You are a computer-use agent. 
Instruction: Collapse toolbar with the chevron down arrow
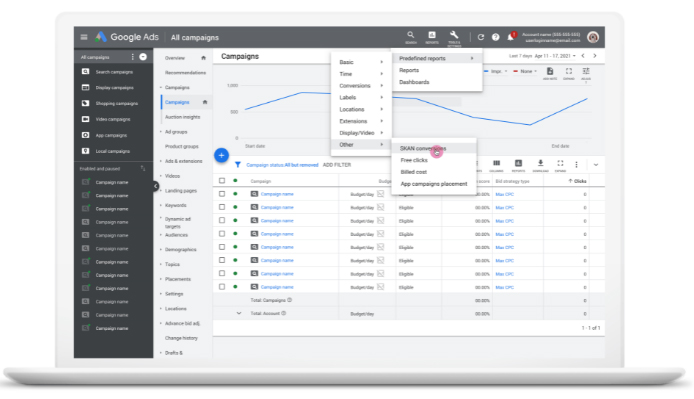click(596, 165)
